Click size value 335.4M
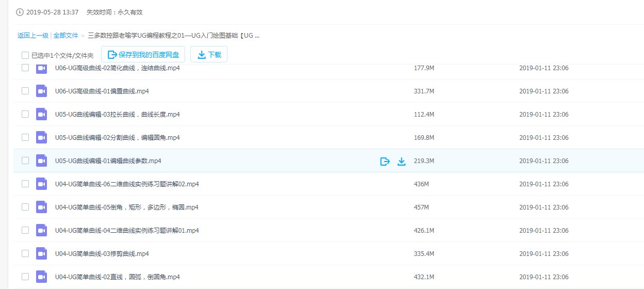Image resolution: width=644 pixels, height=289 pixels. click(x=424, y=253)
